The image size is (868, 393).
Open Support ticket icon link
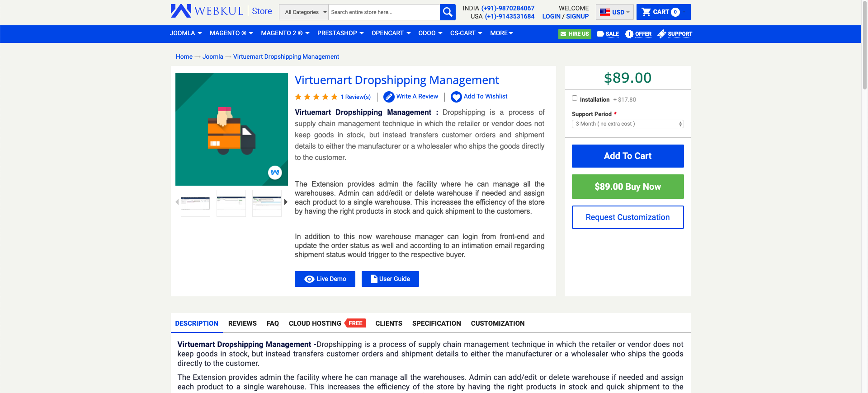pyautogui.click(x=661, y=34)
